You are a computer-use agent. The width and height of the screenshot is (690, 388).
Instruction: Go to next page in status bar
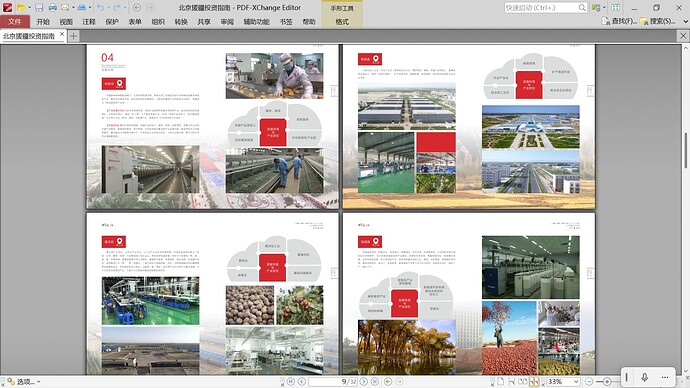coord(363,381)
